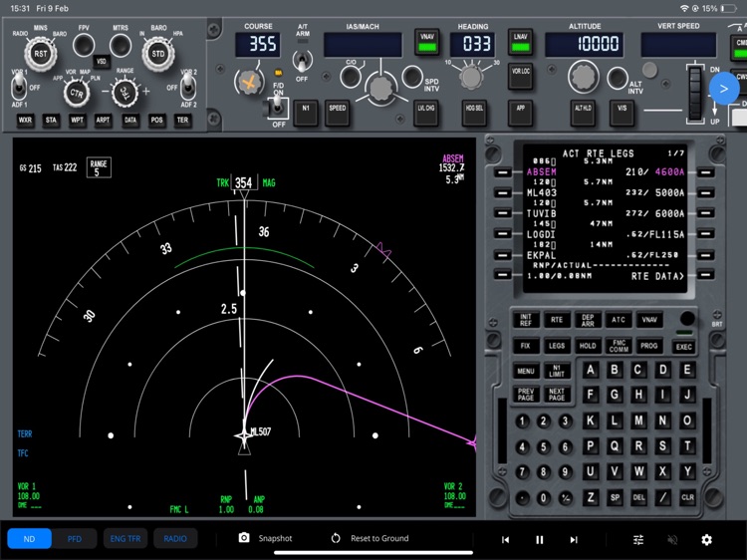Select RTE DATA right line key
Screen dimensions: 747x560
705,274
